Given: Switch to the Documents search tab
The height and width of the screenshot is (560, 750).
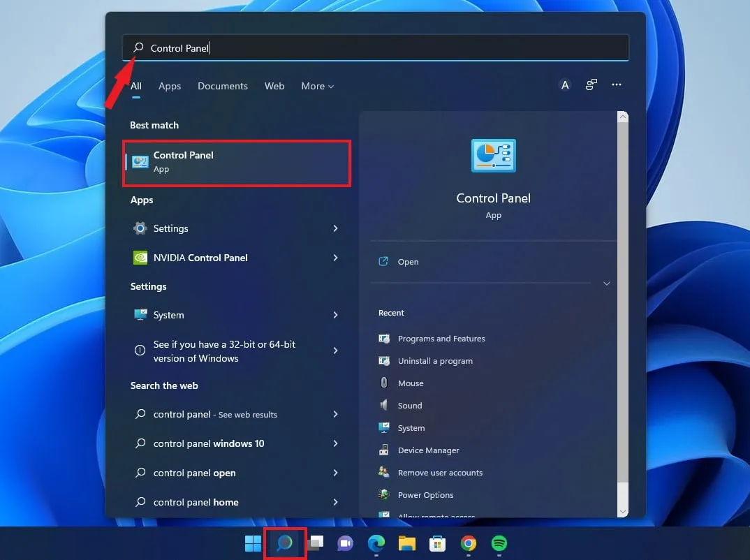Looking at the screenshot, I should point(223,86).
